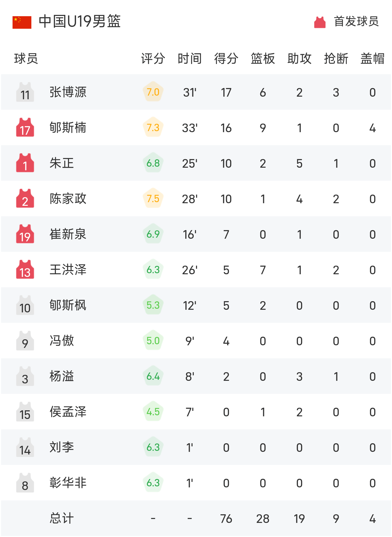Select the 评分 column header

[x=153, y=59]
